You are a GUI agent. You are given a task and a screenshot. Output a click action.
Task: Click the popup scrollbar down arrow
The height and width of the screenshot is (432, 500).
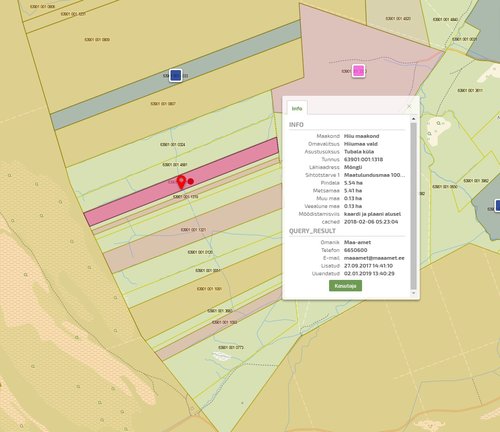coord(414,293)
